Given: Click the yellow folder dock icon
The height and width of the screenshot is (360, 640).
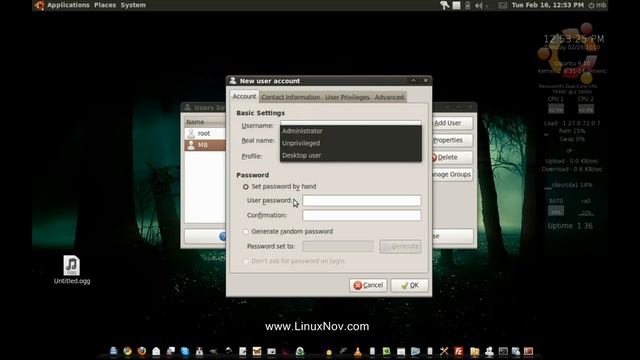Looking at the screenshot, I should 474,351.
